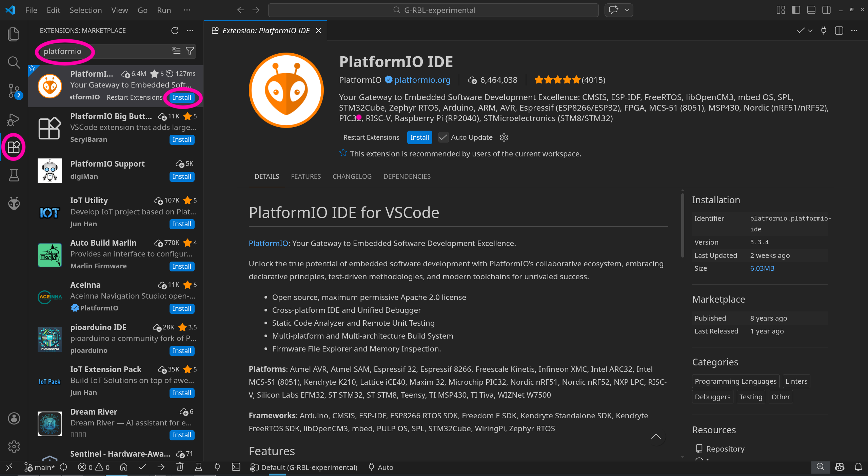Visit the platformio.org publisher link
868x476 pixels.
coord(422,80)
